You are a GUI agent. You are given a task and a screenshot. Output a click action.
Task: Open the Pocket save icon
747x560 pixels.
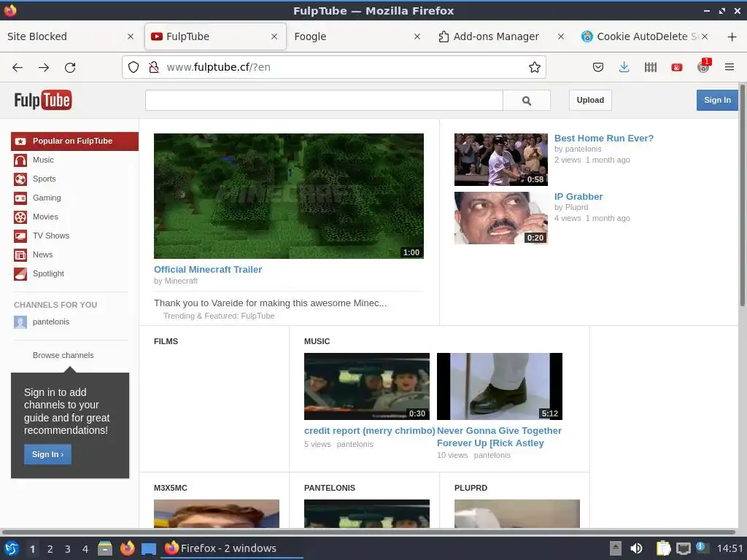[x=598, y=67]
